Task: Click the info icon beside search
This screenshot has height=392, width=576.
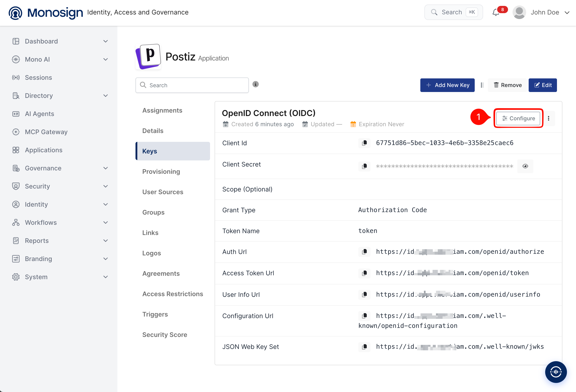Action: (256, 84)
